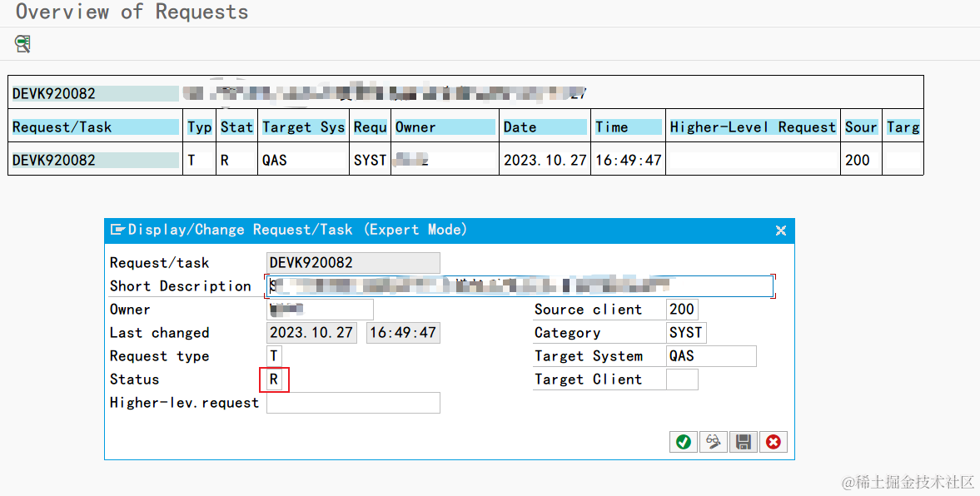
Task: Click the empty Target Client field
Action: (x=682, y=379)
